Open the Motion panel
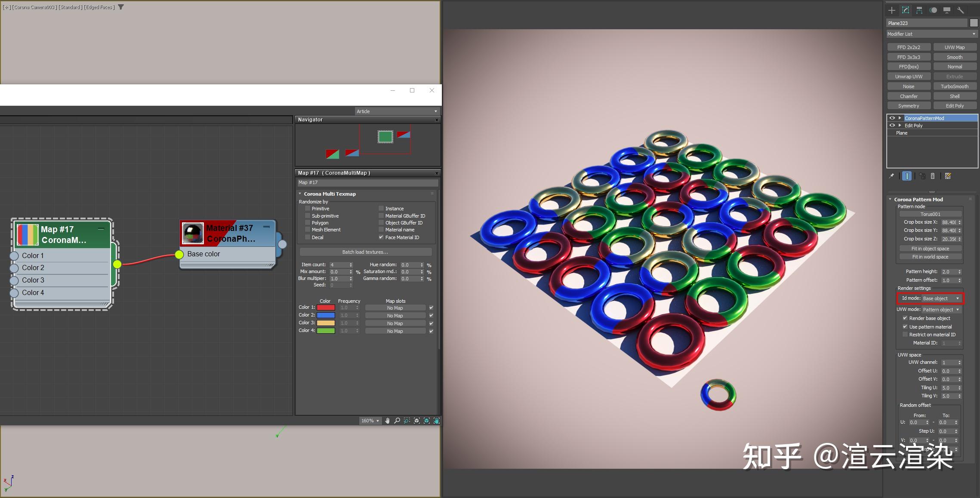The image size is (980, 498). click(934, 10)
